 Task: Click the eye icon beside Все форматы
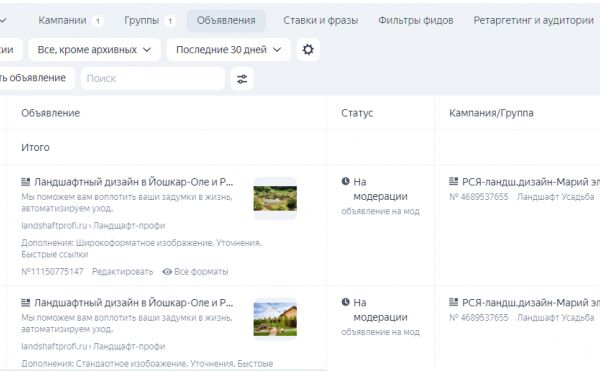point(167,272)
